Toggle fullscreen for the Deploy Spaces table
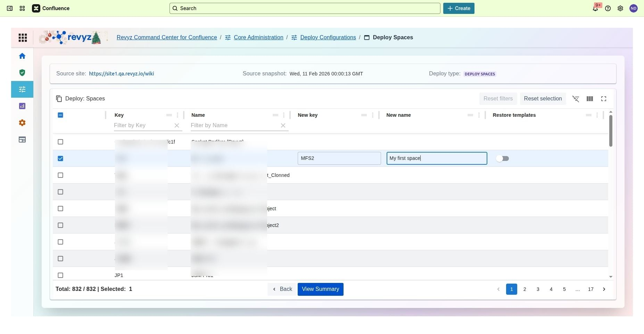644x334 pixels. pyautogui.click(x=604, y=99)
